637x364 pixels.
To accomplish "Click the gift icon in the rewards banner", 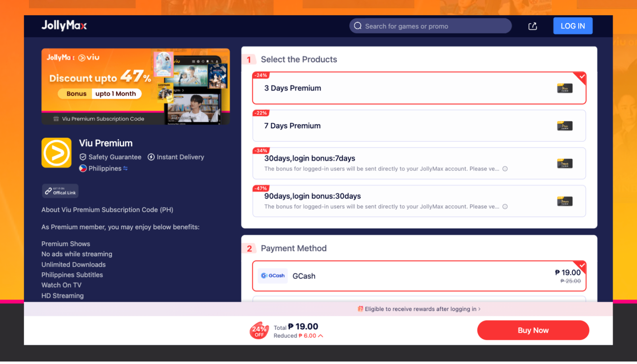I will coord(360,309).
